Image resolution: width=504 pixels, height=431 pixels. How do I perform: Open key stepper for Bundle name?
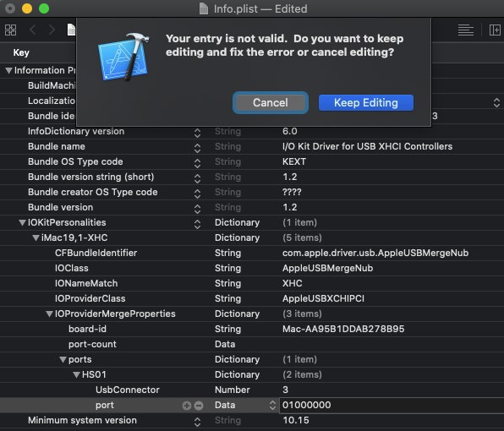point(197,148)
